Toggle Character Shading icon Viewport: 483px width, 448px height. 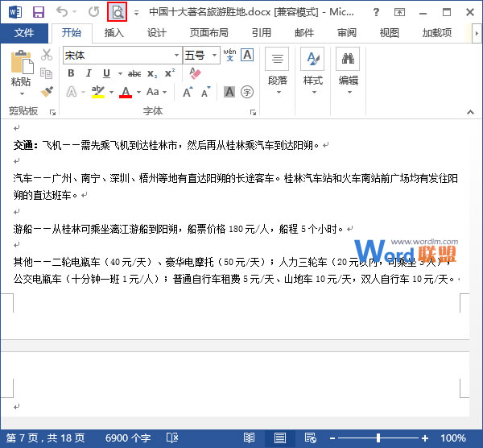(229, 92)
